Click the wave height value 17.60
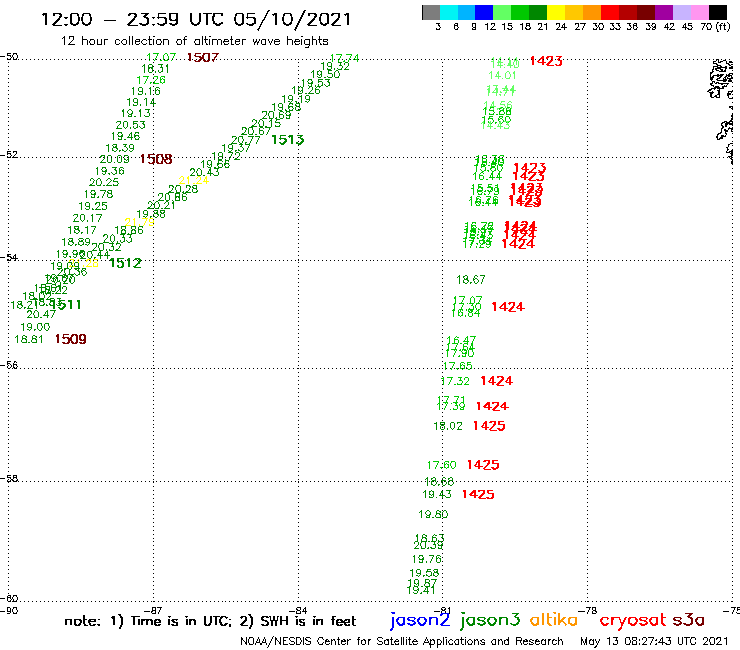The image size is (740, 650). [441, 465]
